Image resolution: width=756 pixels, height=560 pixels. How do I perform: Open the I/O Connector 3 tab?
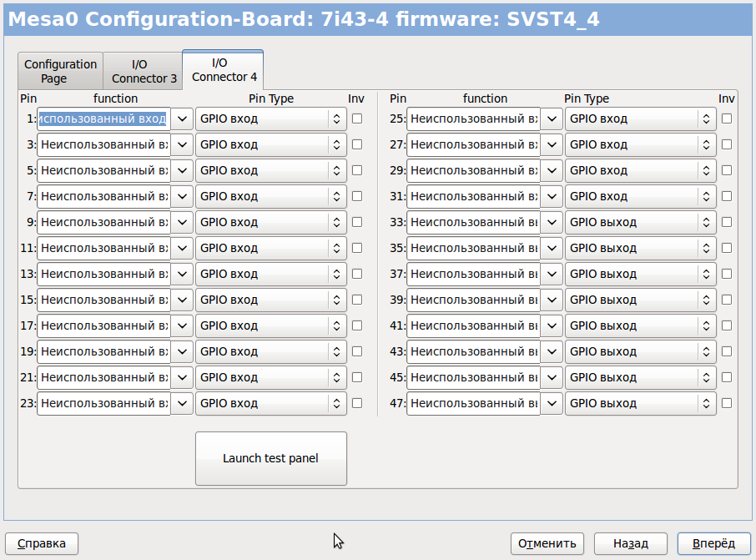point(144,72)
